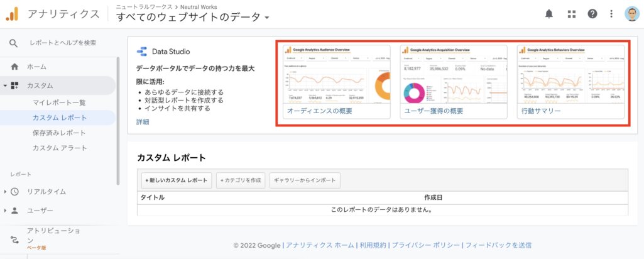Open the オーディエンスの概要 template card

point(336,82)
